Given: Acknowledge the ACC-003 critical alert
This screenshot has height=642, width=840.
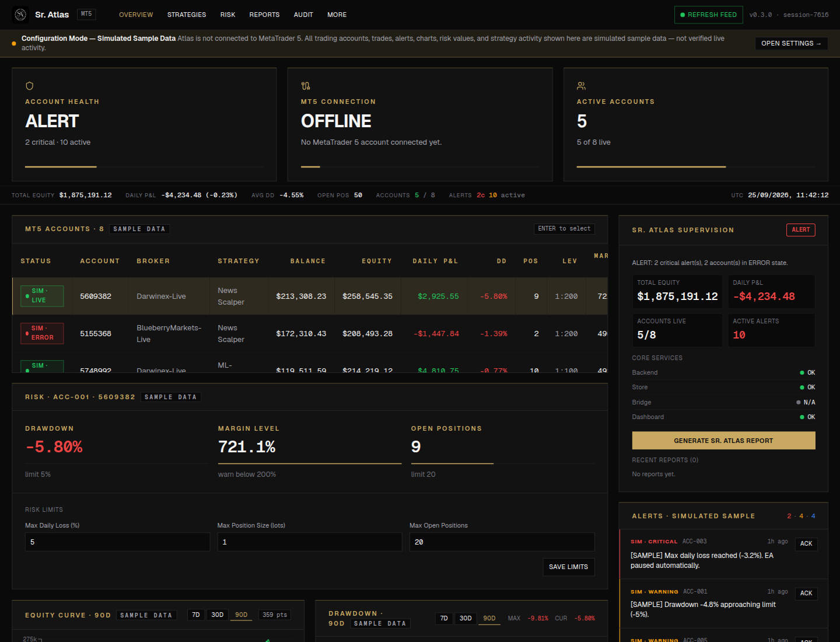Looking at the screenshot, I should click(x=806, y=544).
